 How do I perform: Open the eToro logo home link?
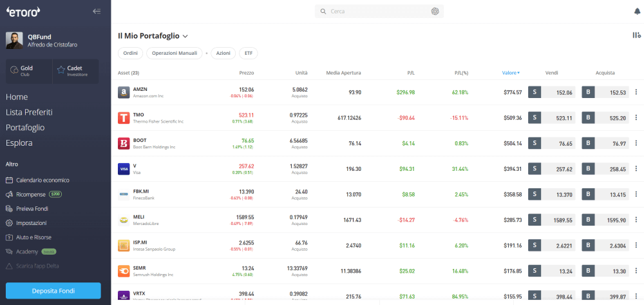[23, 12]
